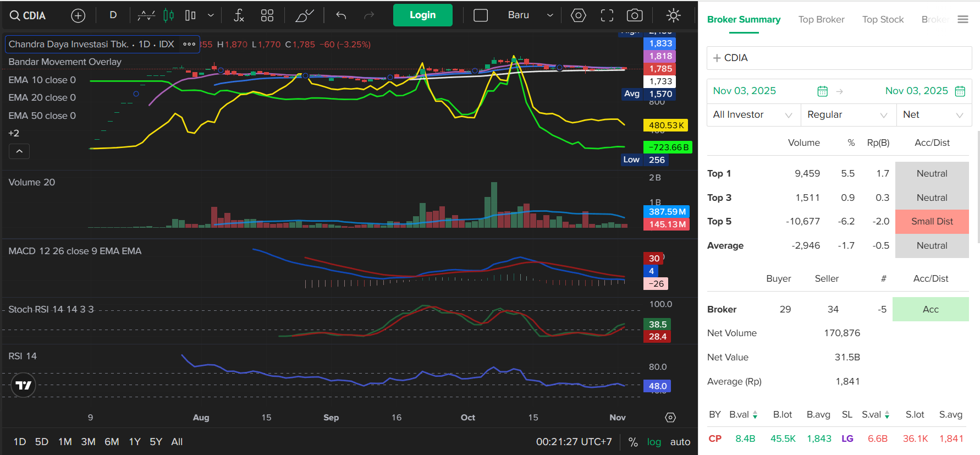This screenshot has height=455, width=980.
Task: Switch to the Top Broker tab
Action: pos(821,19)
